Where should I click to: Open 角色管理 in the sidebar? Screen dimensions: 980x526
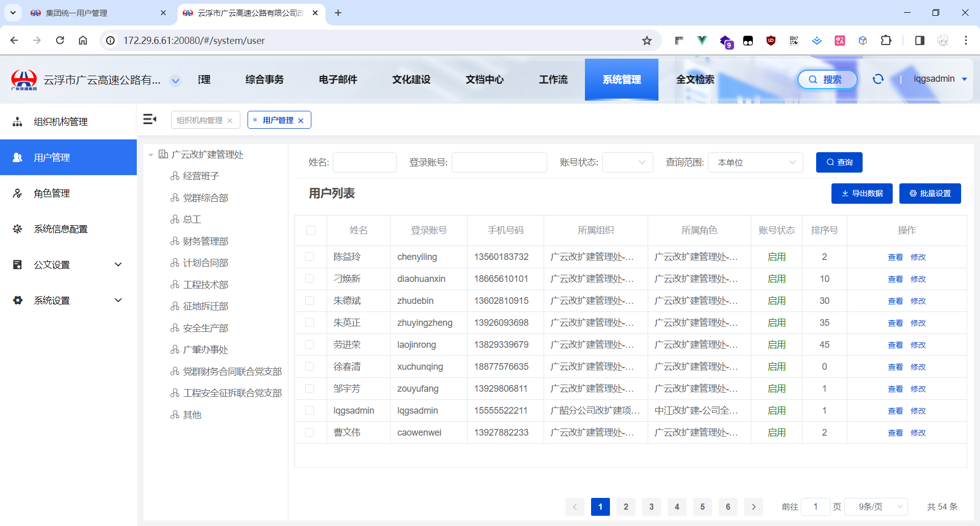click(x=52, y=193)
